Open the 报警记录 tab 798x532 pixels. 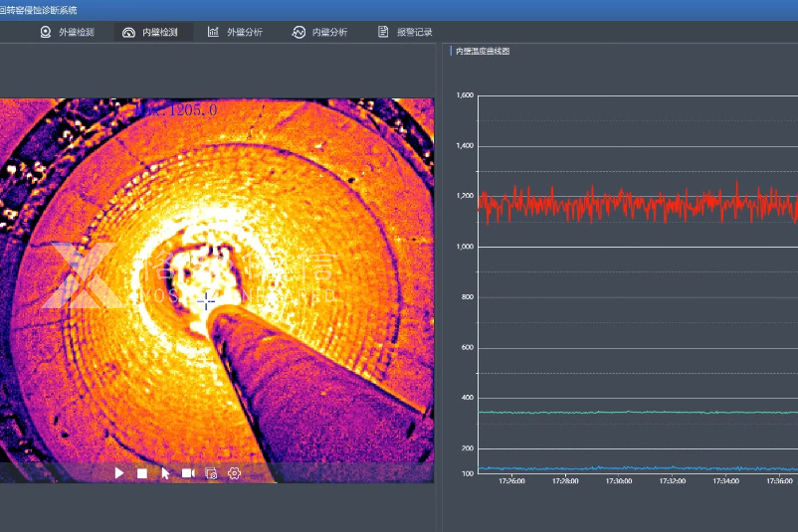pyautogui.click(x=414, y=32)
